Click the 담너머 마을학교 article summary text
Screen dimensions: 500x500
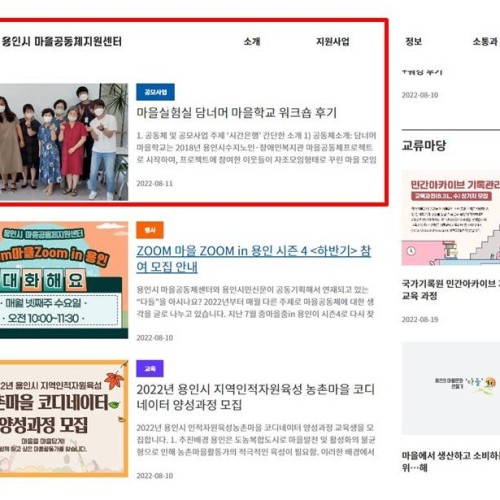256,148
